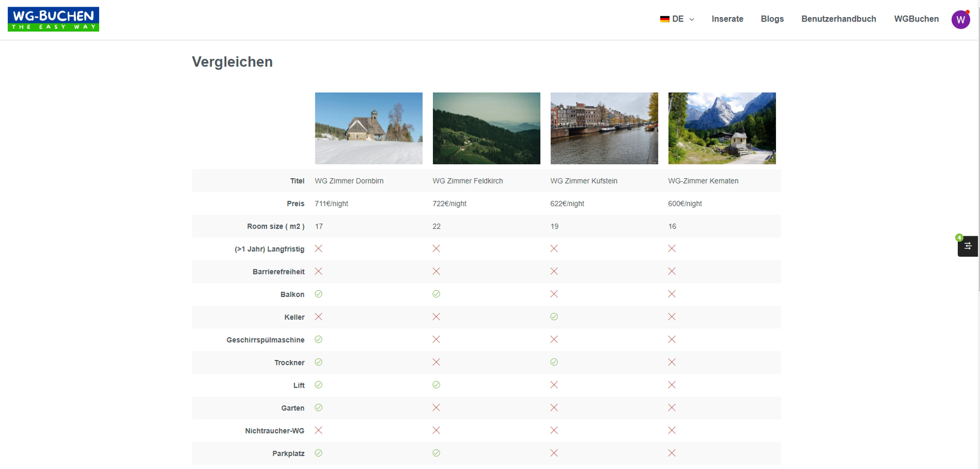Click the Nichtraucher-WG row label
The height and width of the screenshot is (469, 980).
pyautogui.click(x=274, y=431)
